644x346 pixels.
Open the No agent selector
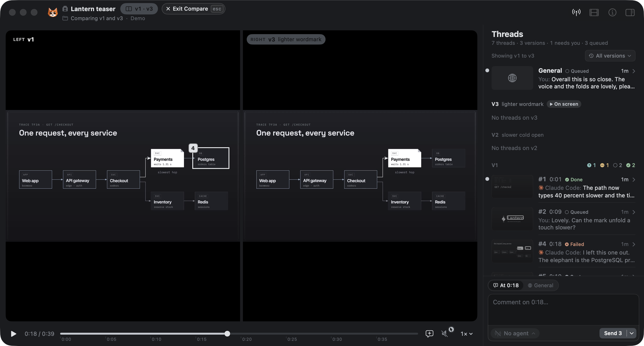(x=515, y=333)
